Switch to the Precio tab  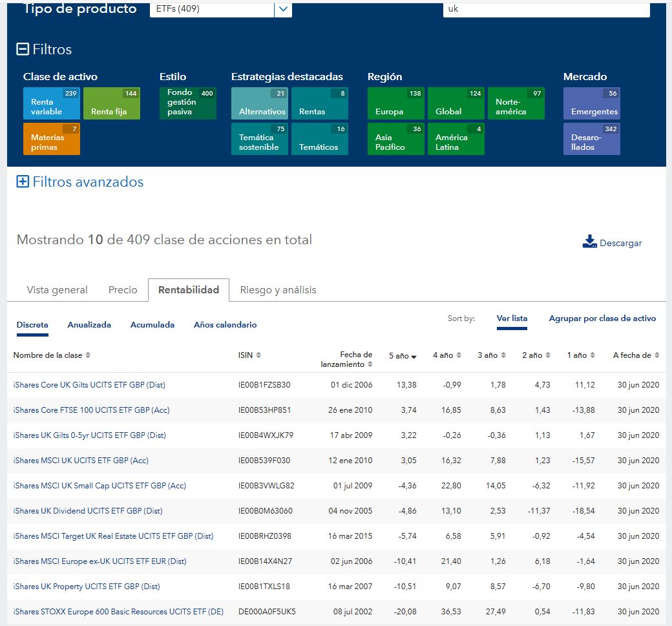click(x=123, y=290)
